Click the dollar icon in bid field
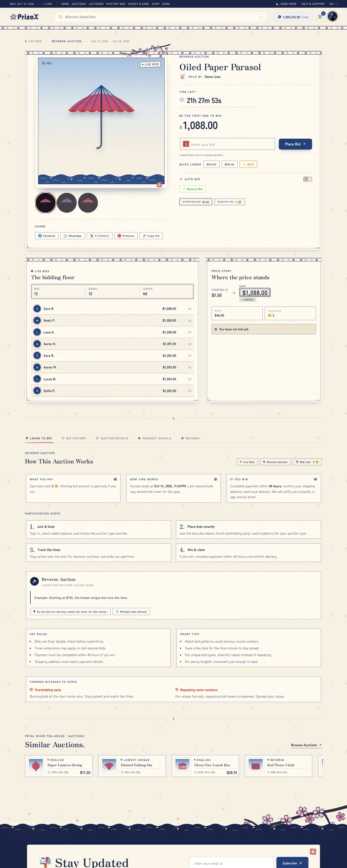 186,144
